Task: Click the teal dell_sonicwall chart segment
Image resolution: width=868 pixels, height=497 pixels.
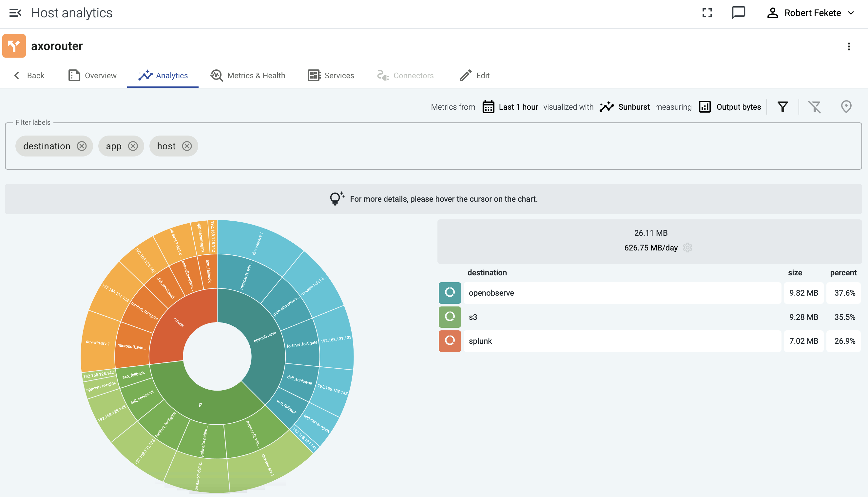Action: click(299, 380)
